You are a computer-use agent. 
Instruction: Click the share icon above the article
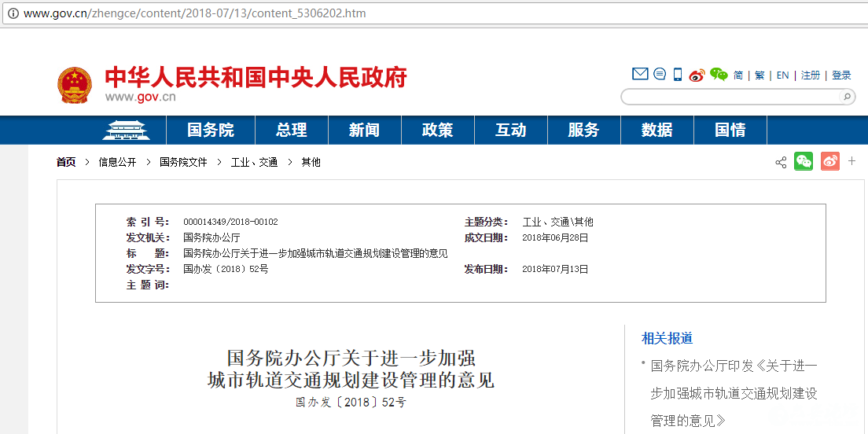click(781, 163)
